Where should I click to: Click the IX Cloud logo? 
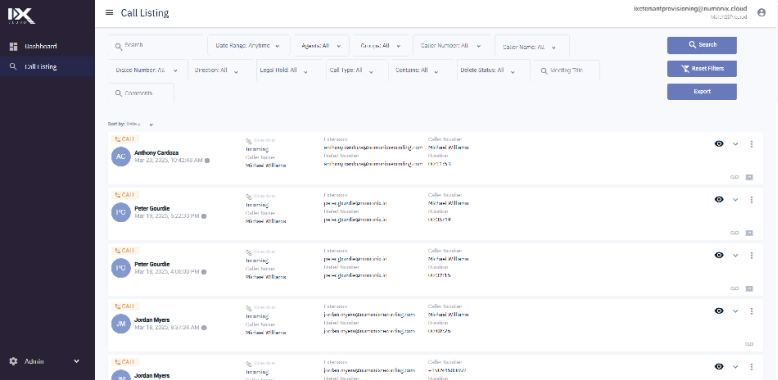click(x=21, y=16)
